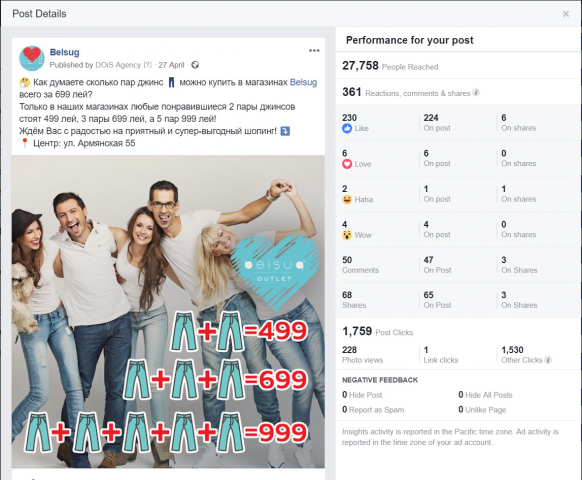Click the Центр: ул. Армянская 55 address line
Image resolution: width=582 pixels, height=480 pixels.
point(84,143)
